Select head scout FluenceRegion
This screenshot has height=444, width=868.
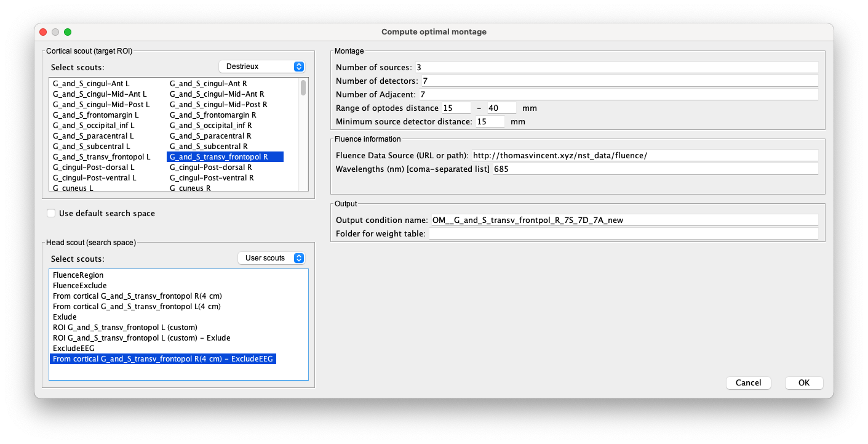click(x=78, y=275)
